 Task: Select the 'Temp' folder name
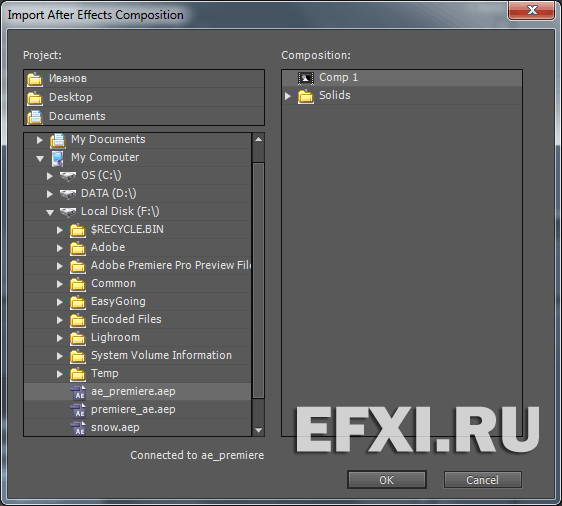point(105,373)
